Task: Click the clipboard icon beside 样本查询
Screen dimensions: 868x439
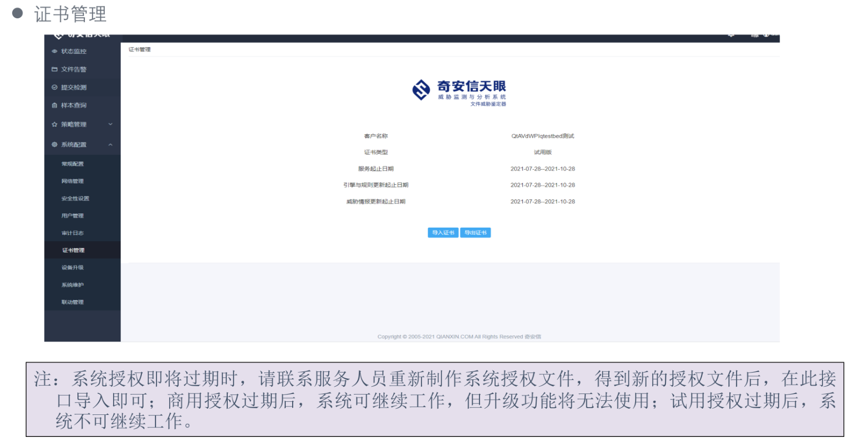Action: [54, 105]
